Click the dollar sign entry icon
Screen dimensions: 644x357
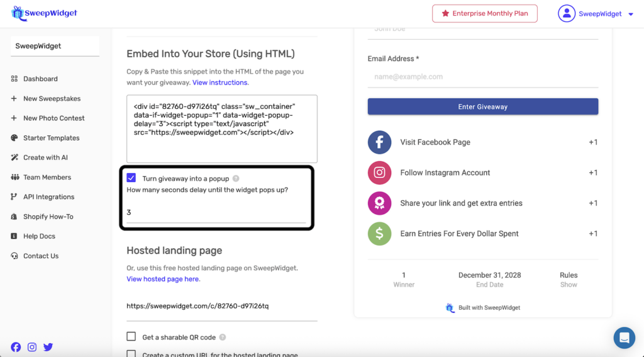click(x=379, y=234)
